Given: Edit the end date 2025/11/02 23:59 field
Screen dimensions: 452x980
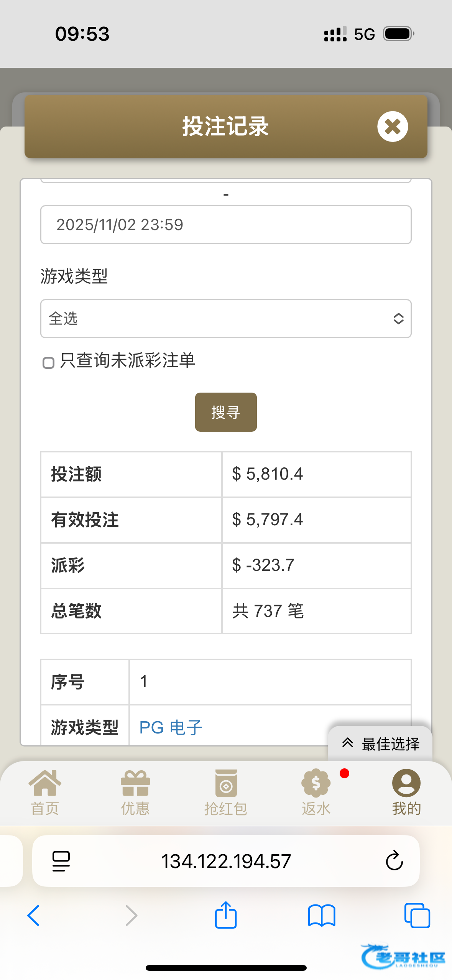Looking at the screenshot, I should click(x=226, y=225).
